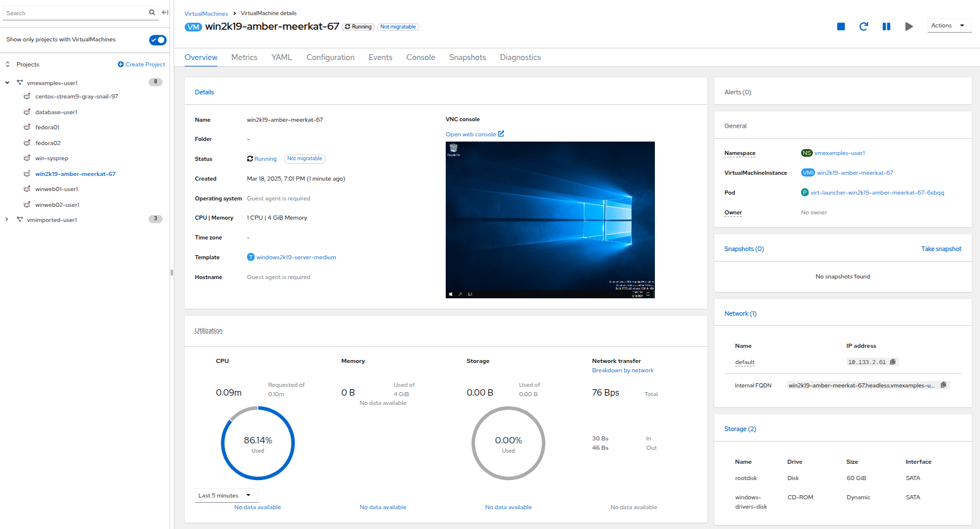The height and width of the screenshot is (529, 980).
Task: Click the VNC console preview thumbnail
Action: click(550, 220)
